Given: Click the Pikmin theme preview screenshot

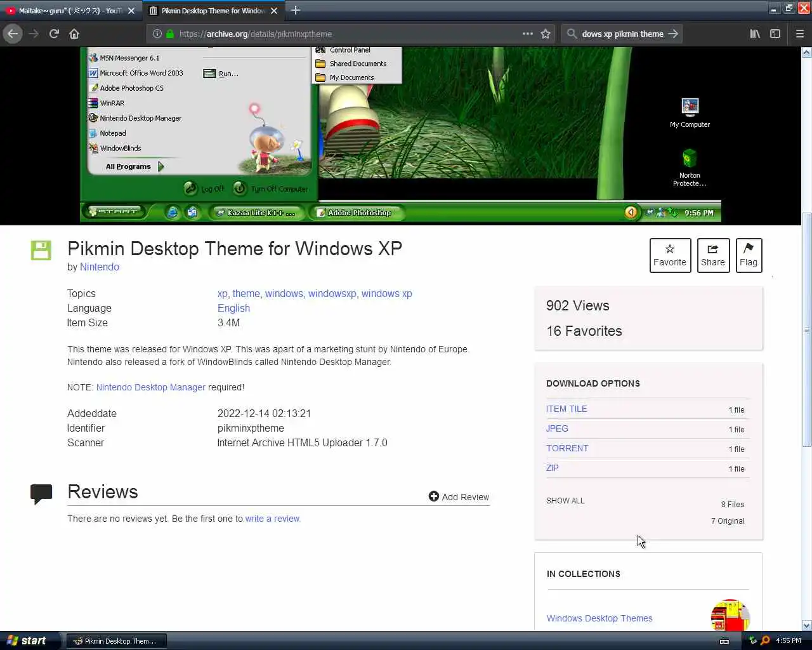Looking at the screenshot, I should [400, 135].
